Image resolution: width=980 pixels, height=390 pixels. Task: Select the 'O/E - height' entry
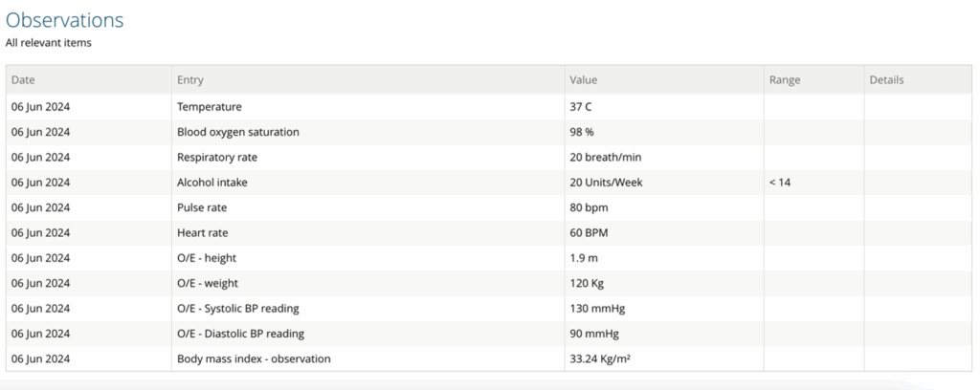pyautogui.click(x=207, y=258)
